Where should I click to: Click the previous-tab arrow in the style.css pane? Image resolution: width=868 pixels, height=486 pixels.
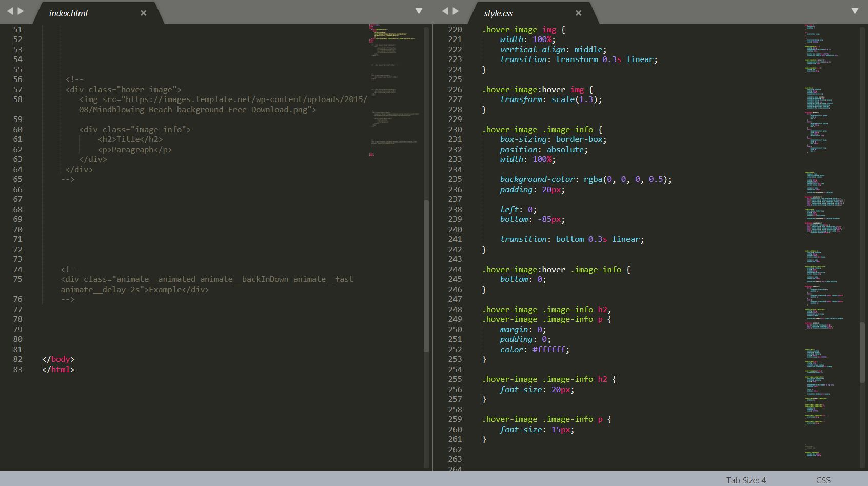(x=445, y=11)
